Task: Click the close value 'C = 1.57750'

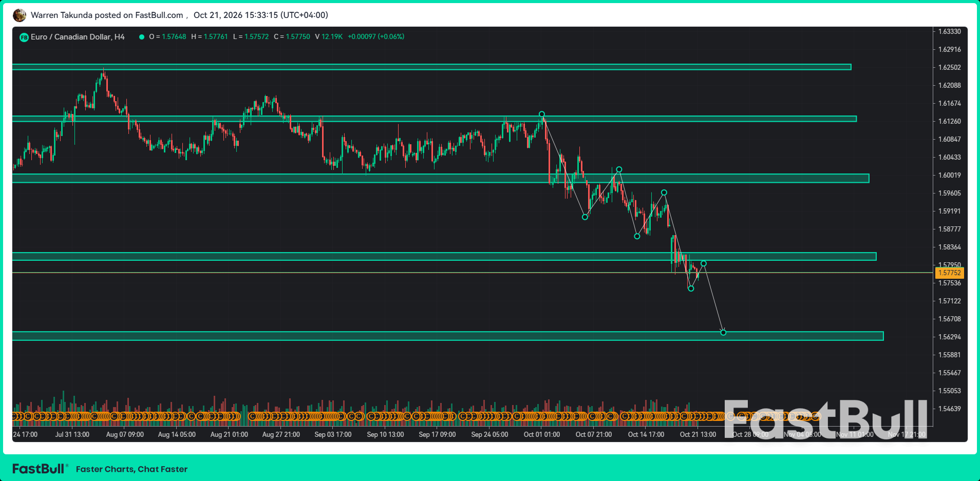Action: 292,37
